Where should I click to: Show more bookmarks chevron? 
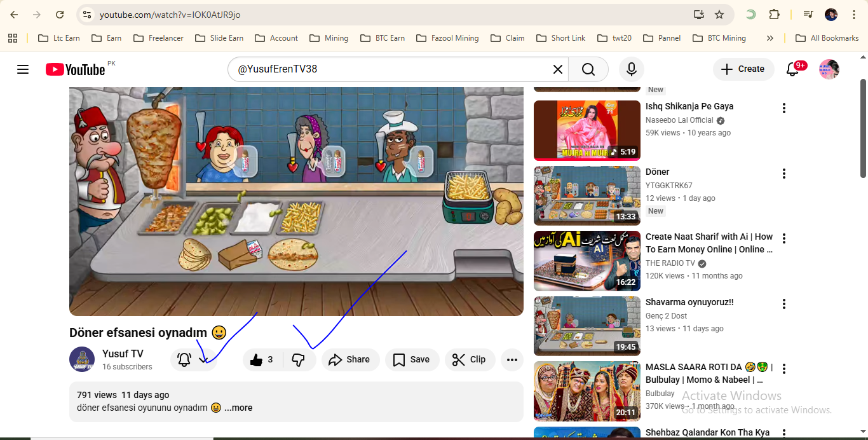click(x=770, y=38)
